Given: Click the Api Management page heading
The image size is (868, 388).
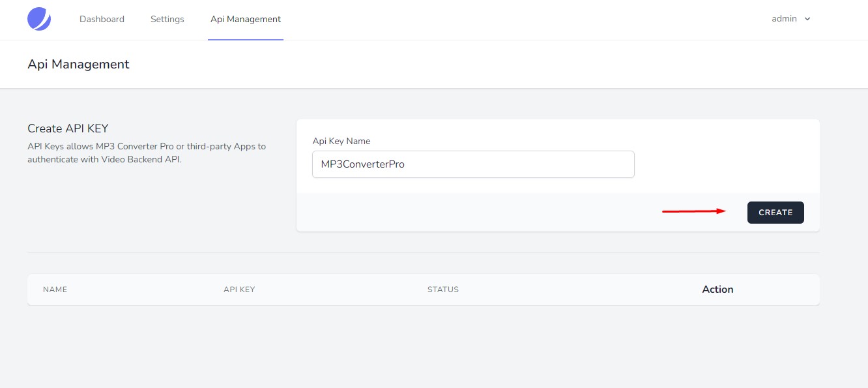Looking at the screenshot, I should (78, 64).
